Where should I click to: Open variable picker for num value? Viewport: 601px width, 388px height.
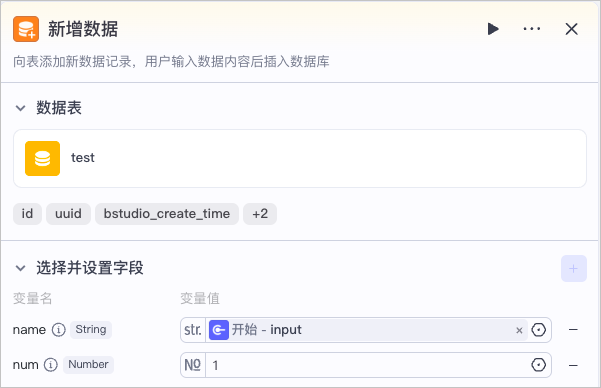539,365
